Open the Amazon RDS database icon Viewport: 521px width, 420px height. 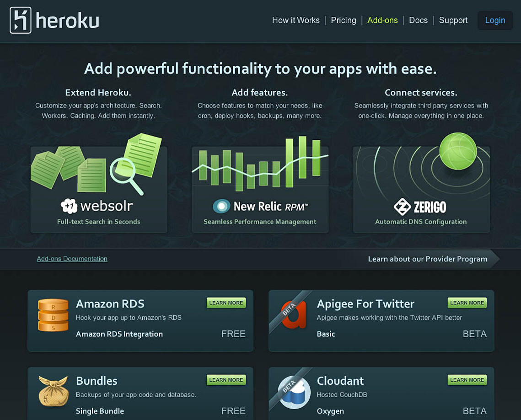(53, 315)
